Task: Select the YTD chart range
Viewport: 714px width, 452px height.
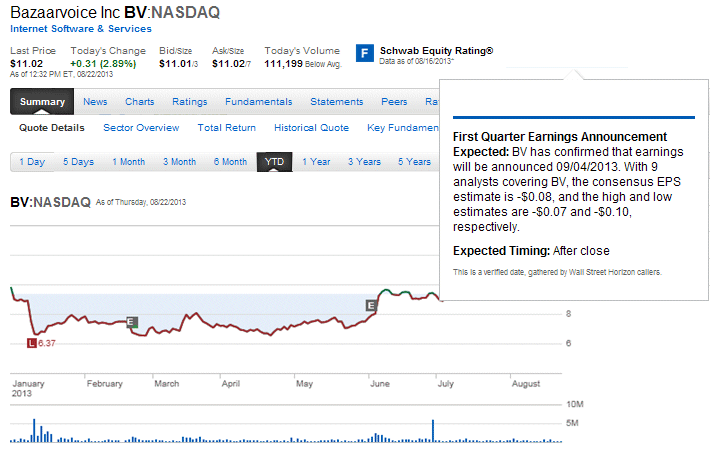Action: point(274,162)
